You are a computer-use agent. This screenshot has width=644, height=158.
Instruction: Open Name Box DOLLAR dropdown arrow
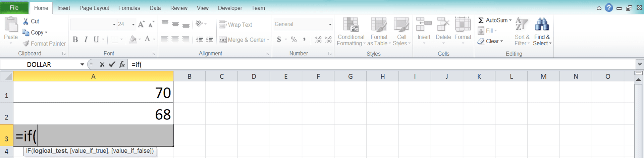82,64
